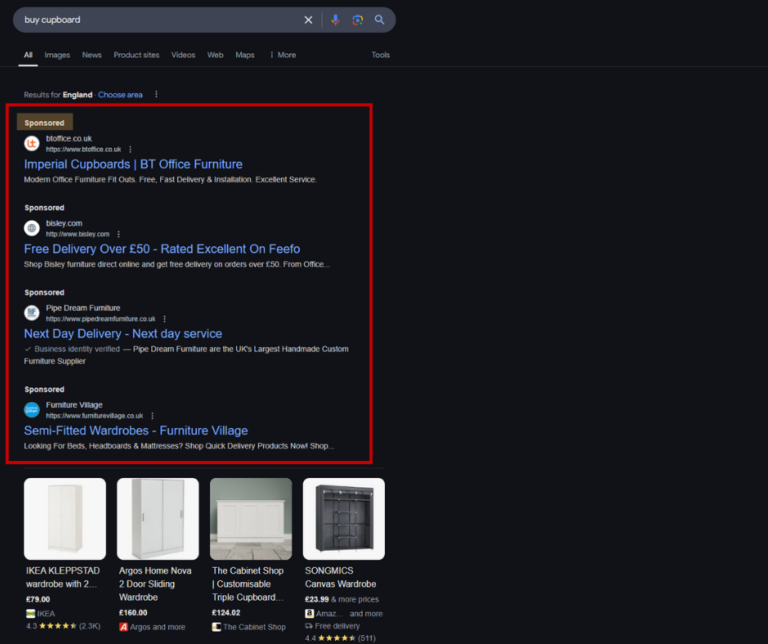The width and height of the screenshot is (768, 644).
Task: Open the three-dot menu beside bisley.com URL
Action: [119, 234]
